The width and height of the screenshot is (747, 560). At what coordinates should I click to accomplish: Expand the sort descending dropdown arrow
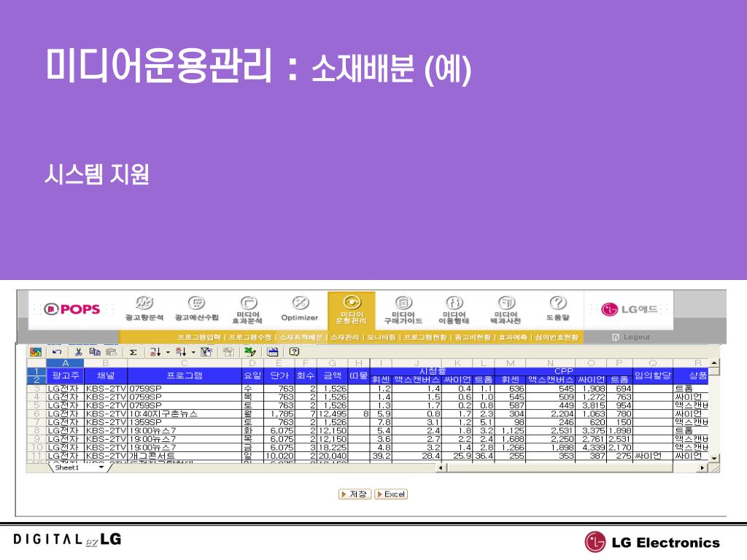tap(193, 351)
